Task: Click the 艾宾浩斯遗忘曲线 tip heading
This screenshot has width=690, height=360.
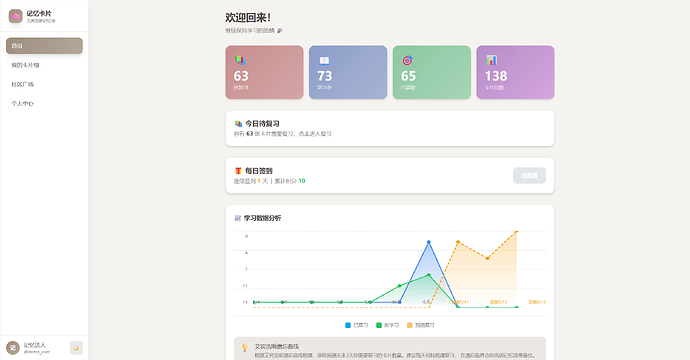Action: 276,346
